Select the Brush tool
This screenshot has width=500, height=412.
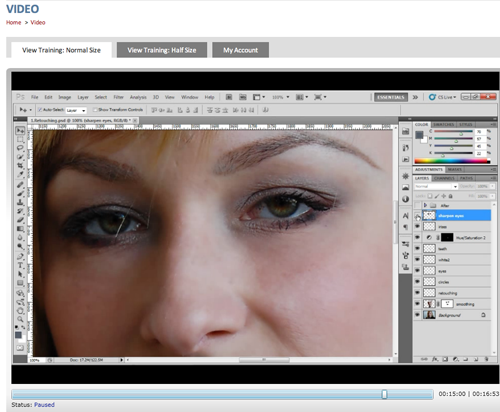tap(20, 193)
